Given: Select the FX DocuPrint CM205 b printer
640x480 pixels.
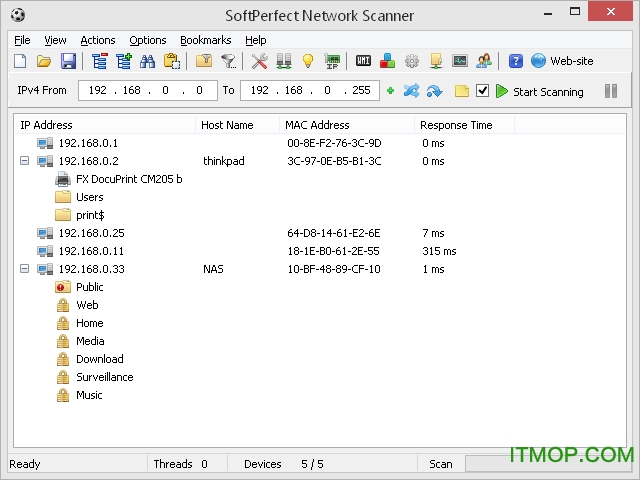Looking at the screenshot, I should 118,179.
